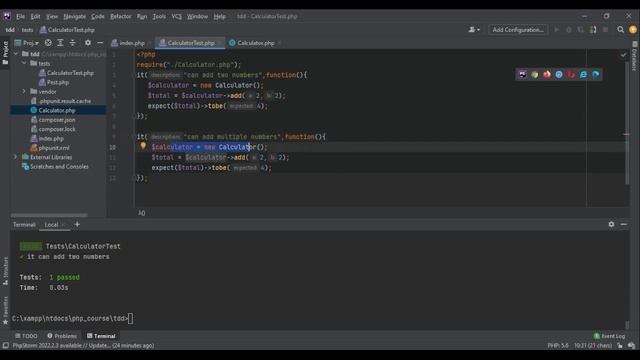Click the 10:21 caret position indicator

click(593, 346)
